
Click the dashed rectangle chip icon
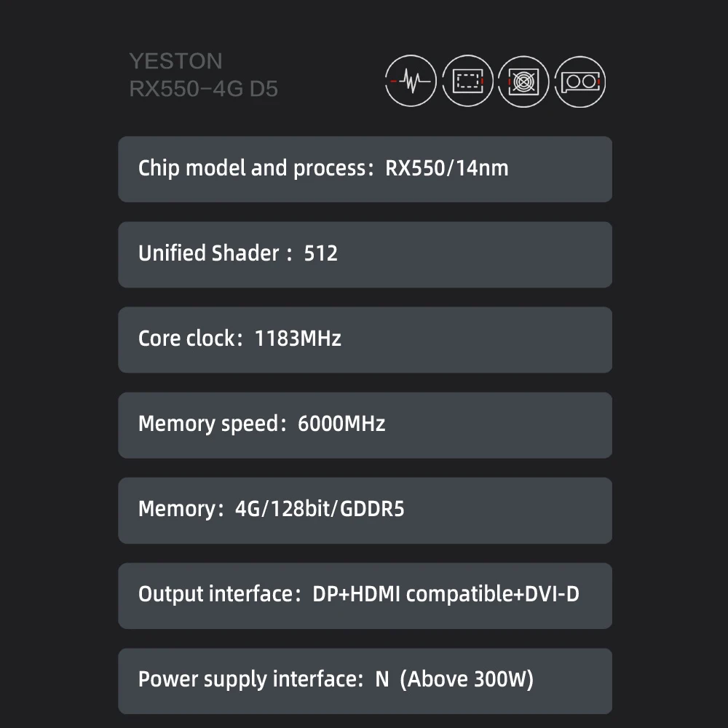click(467, 81)
